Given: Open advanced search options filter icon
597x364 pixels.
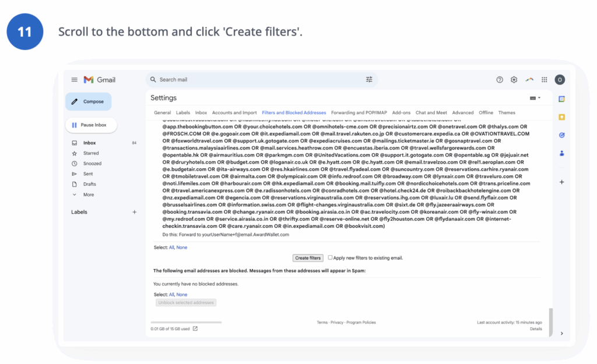Looking at the screenshot, I should click(369, 79).
